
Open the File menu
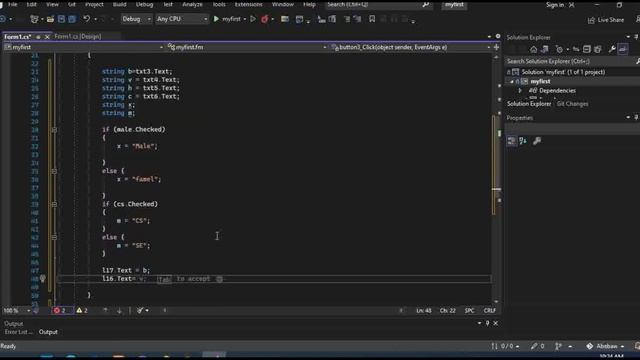click(13, 4)
